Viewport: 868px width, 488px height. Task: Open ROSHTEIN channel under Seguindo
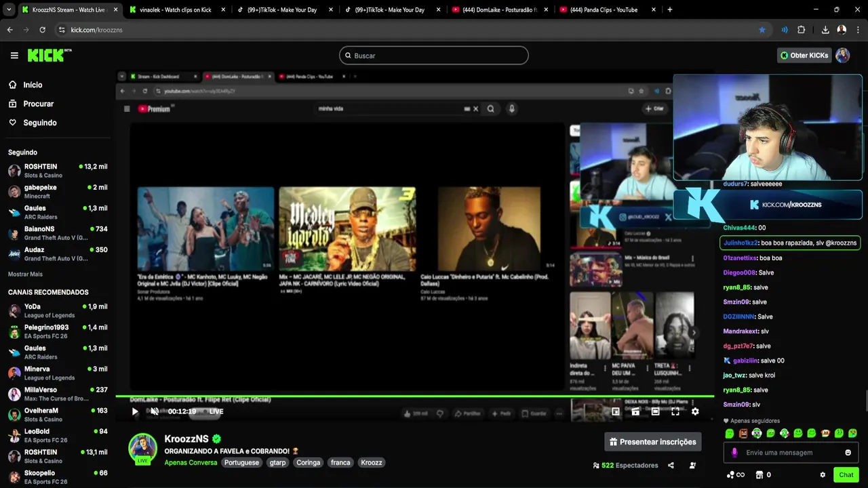tap(58, 171)
